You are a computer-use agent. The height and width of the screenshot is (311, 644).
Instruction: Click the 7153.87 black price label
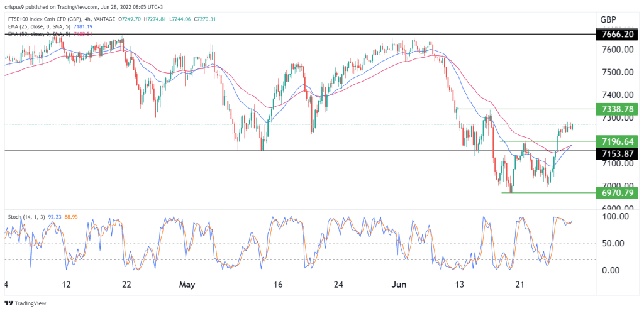click(x=616, y=155)
